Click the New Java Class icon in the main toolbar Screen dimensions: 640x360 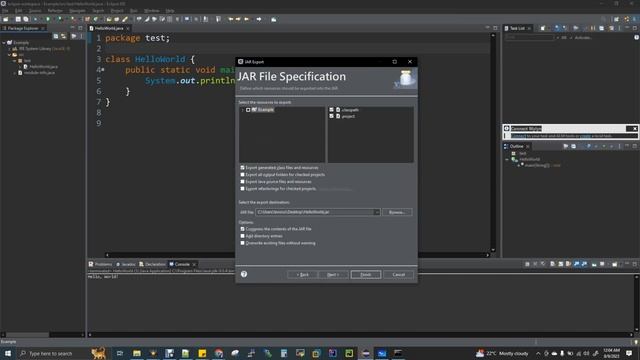[x=96, y=19]
